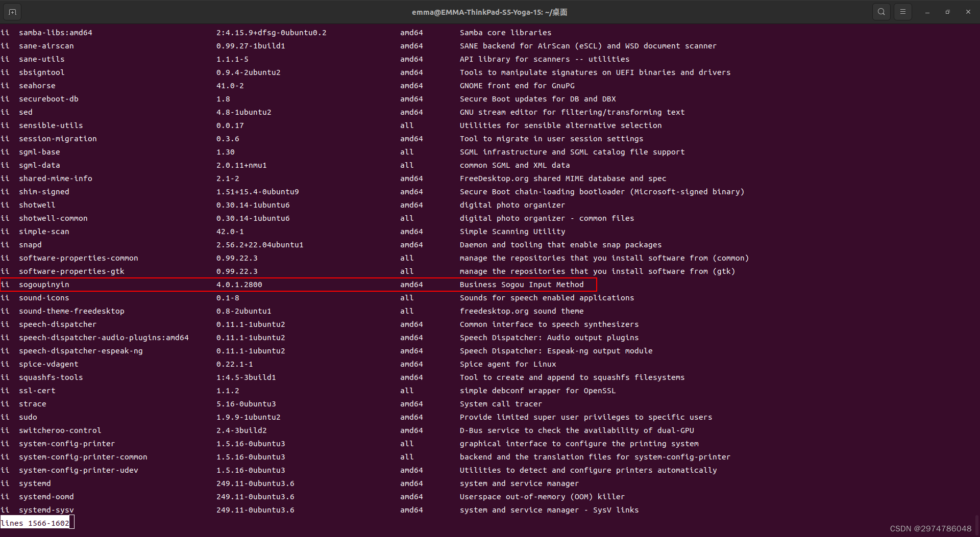Select the sensible-utils package name
Screen dimensions: 980x537
51,125
